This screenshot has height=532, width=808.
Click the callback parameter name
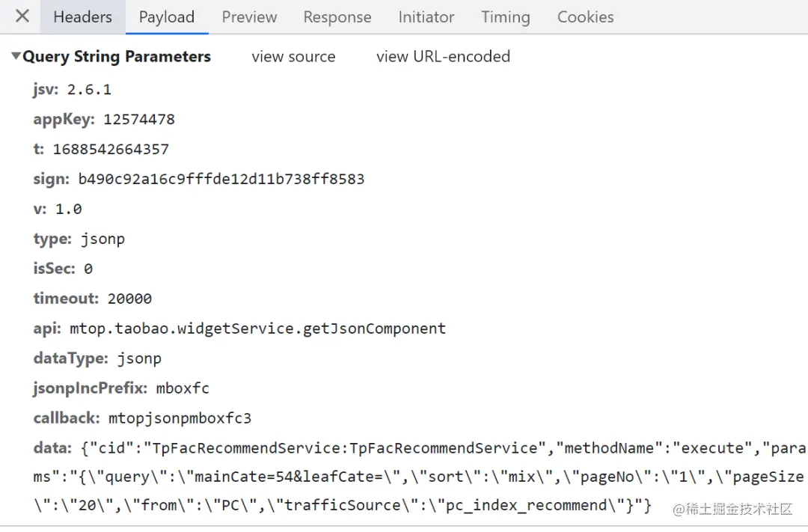67,418
